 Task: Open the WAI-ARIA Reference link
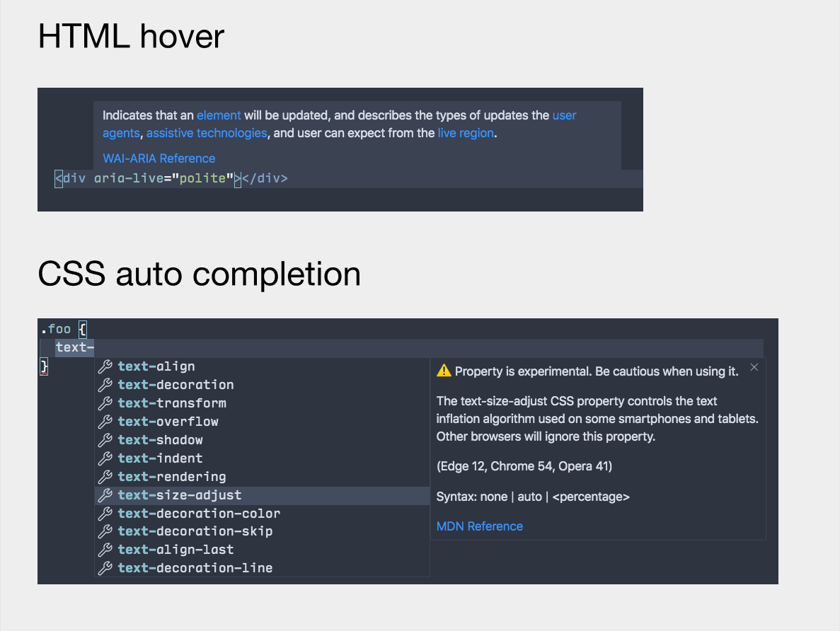(159, 158)
